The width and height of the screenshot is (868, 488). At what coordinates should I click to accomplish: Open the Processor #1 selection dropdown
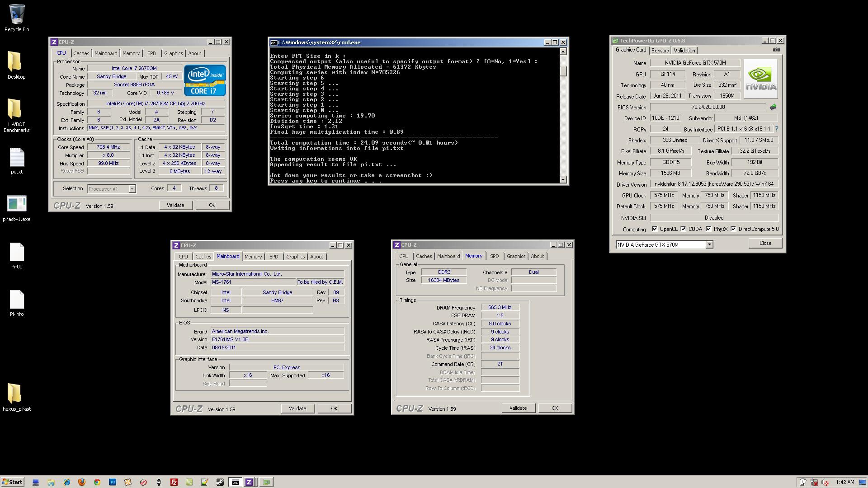(132, 189)
